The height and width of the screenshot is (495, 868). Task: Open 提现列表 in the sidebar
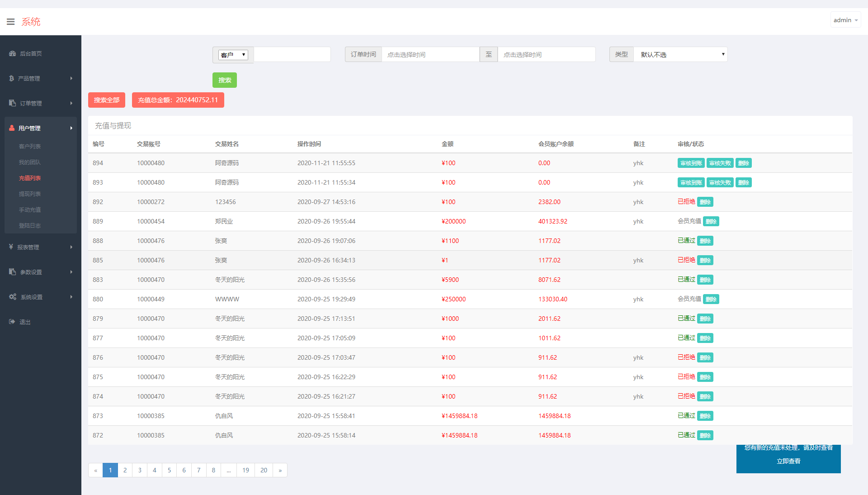pos(30,194)
